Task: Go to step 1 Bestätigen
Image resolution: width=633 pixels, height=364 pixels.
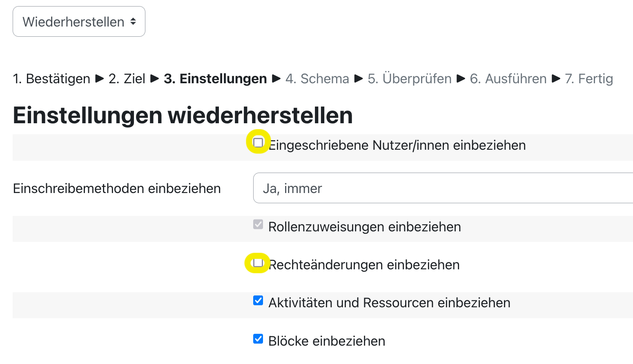Action: (x=51, y=79)
